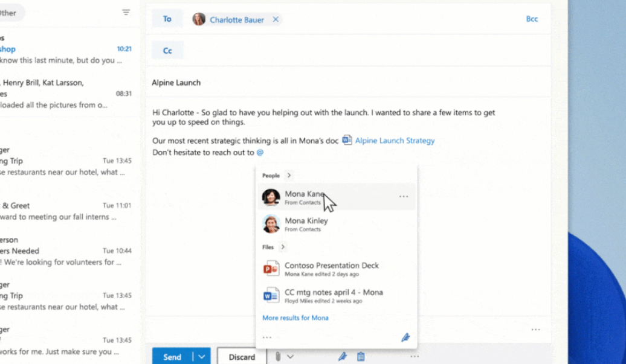The image size is (626, 364).
Task: Select CC mtg notes april 4 file
Action: (x=336, y=296)
